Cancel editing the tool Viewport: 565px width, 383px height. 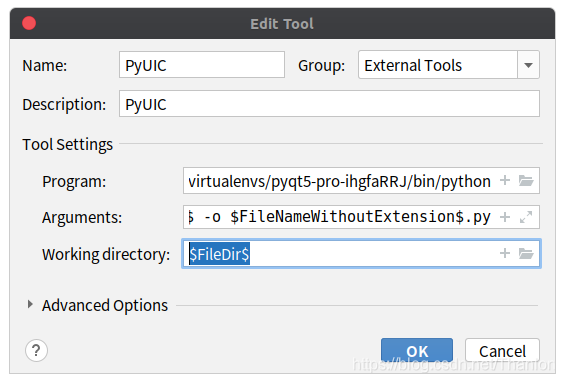click(x=502, y=351)
